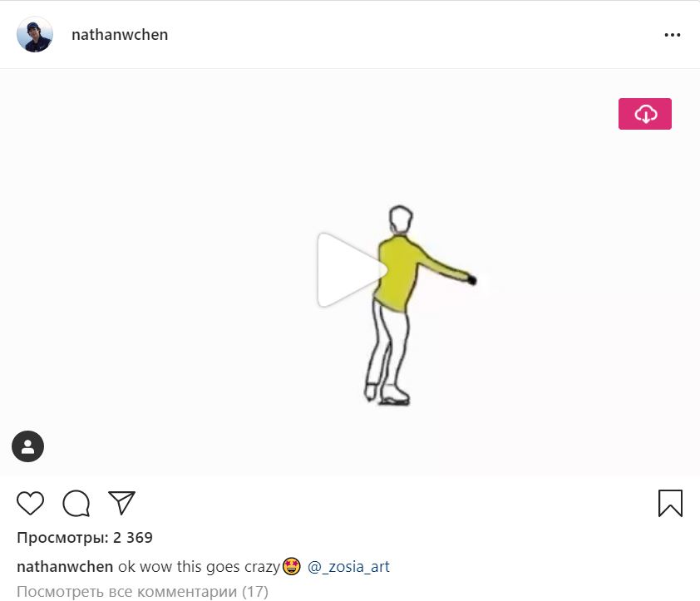The height and width of the screenshot is (601, 700).
Task: Show tagged people using the person icon
Action: coord(27,446)
